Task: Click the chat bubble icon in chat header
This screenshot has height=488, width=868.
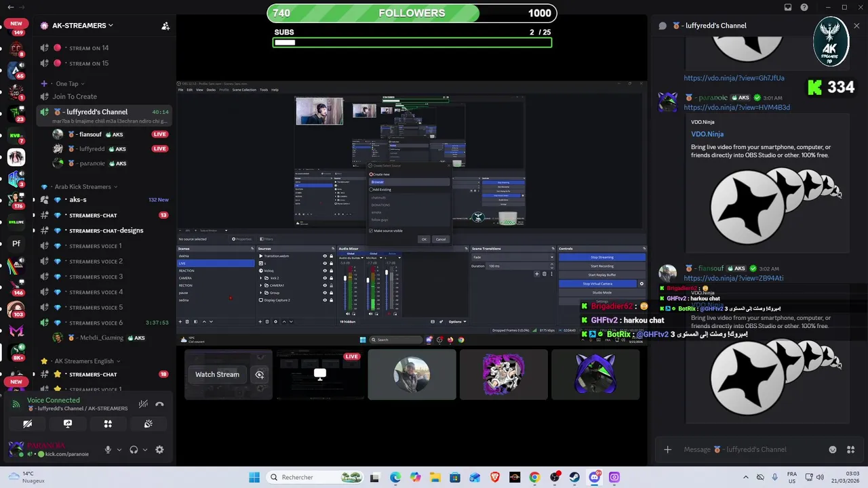Action: click(663, 26)
